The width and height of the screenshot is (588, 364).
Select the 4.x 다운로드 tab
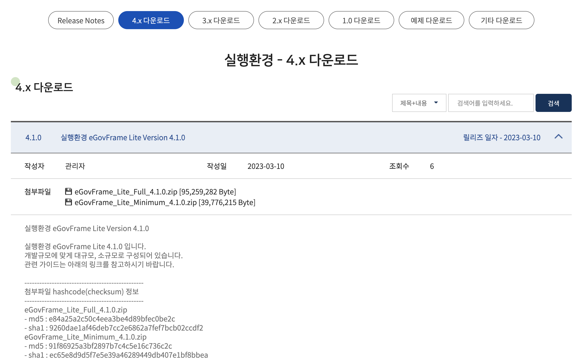coord(151,21)
